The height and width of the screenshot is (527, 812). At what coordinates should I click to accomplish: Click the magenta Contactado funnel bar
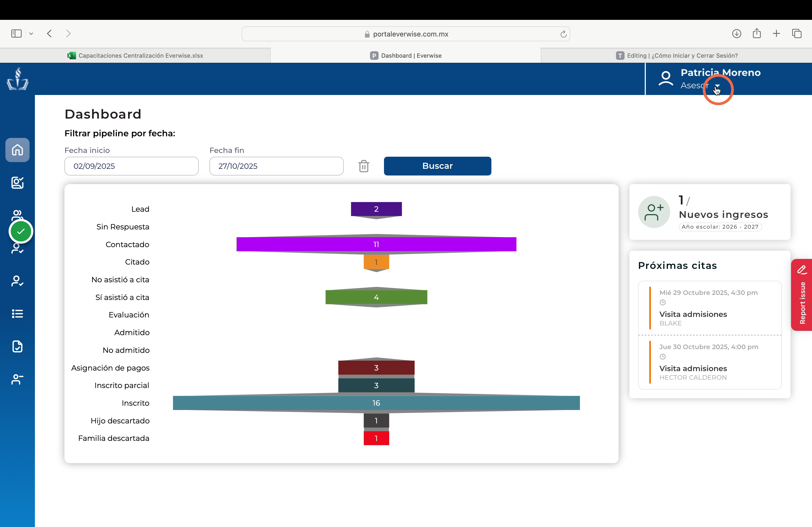[376, 244]
